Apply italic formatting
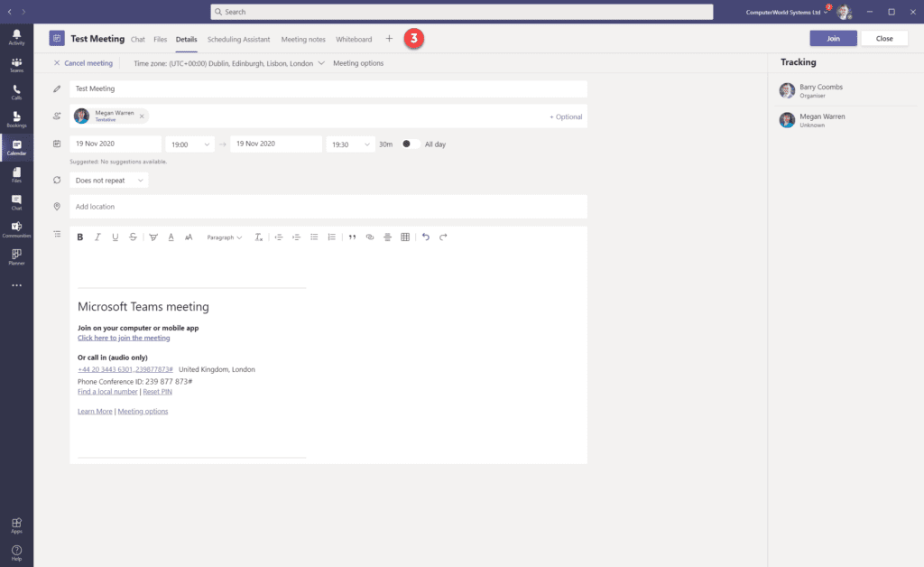The image size is (924, 567). coord(97,237)
